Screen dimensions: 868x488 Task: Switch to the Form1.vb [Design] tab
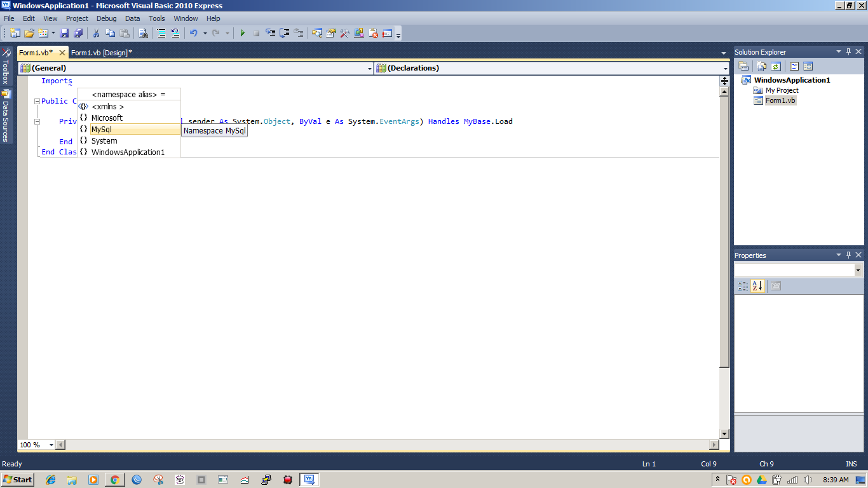coord(102,53)
